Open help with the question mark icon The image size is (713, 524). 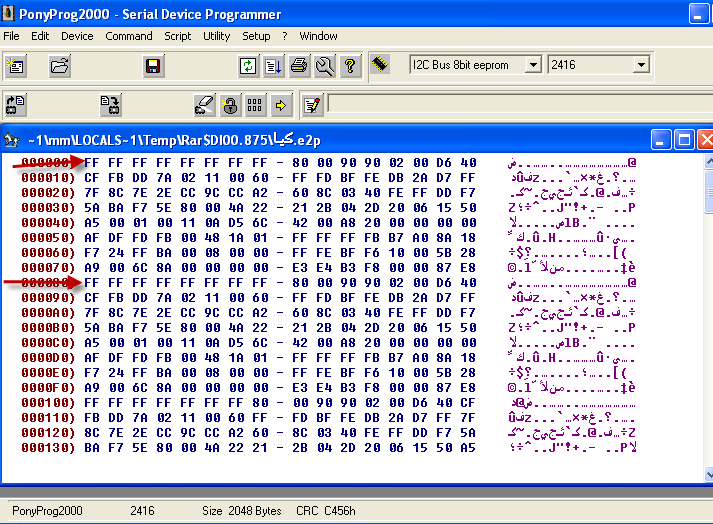tap(350, 66)
